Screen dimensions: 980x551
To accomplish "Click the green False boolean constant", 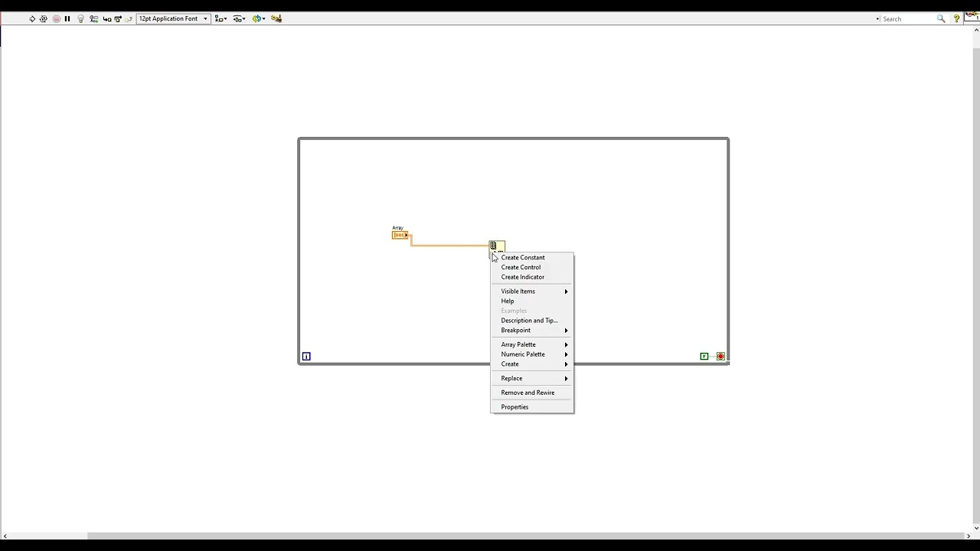I will tap(704, 356).
